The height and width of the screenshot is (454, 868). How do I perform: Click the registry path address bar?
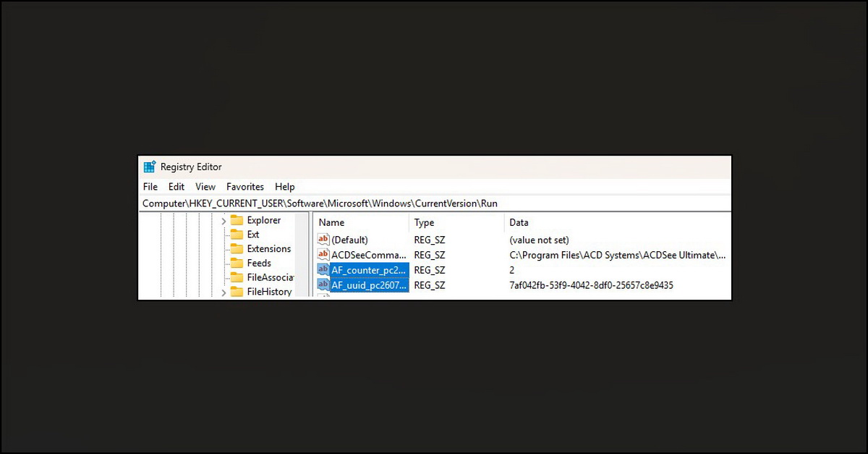click(x=435, y=203)
